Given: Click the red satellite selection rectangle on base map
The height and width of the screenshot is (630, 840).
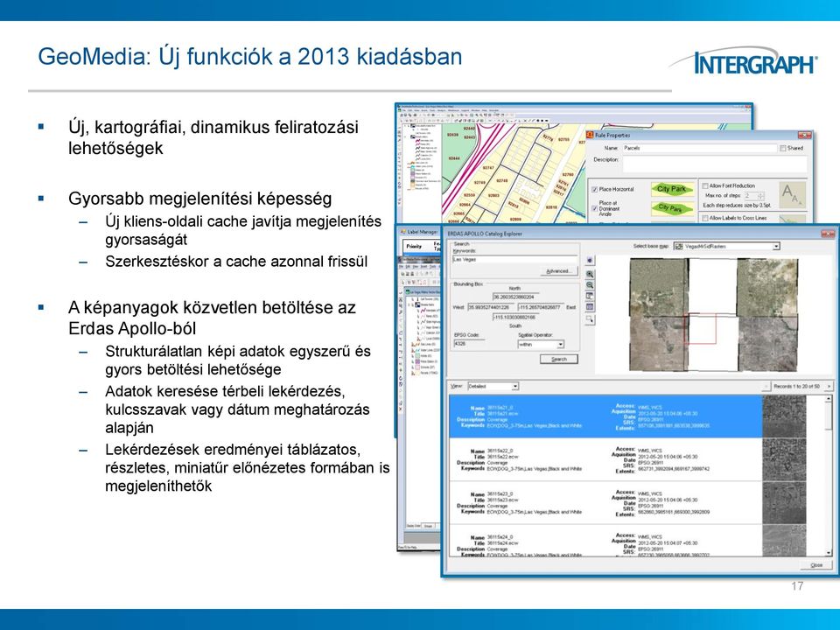Looking at the screenshot, I should [x=701, y=328].
